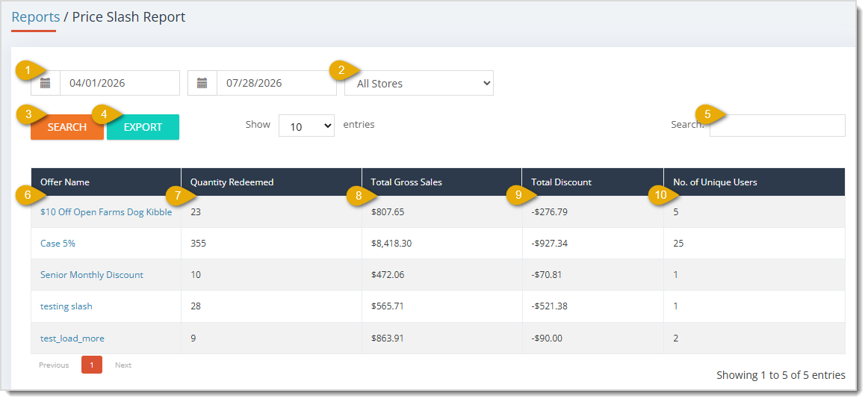Open the Senior Monthly Discount offer

click(x=92, y=275)
